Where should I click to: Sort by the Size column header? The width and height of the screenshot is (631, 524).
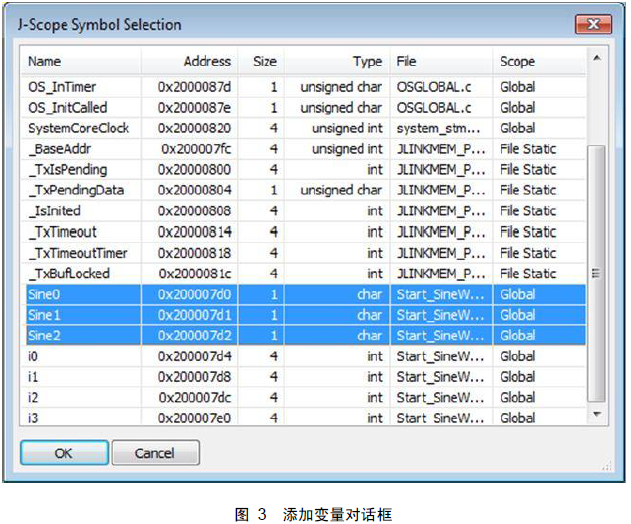pyautogui.click(x=261, y=61)
